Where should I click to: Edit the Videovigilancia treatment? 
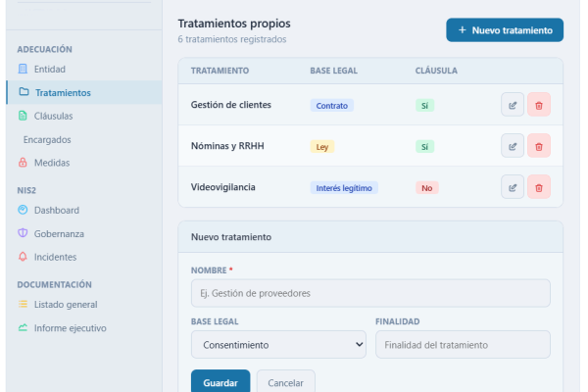tap(513, 187)
